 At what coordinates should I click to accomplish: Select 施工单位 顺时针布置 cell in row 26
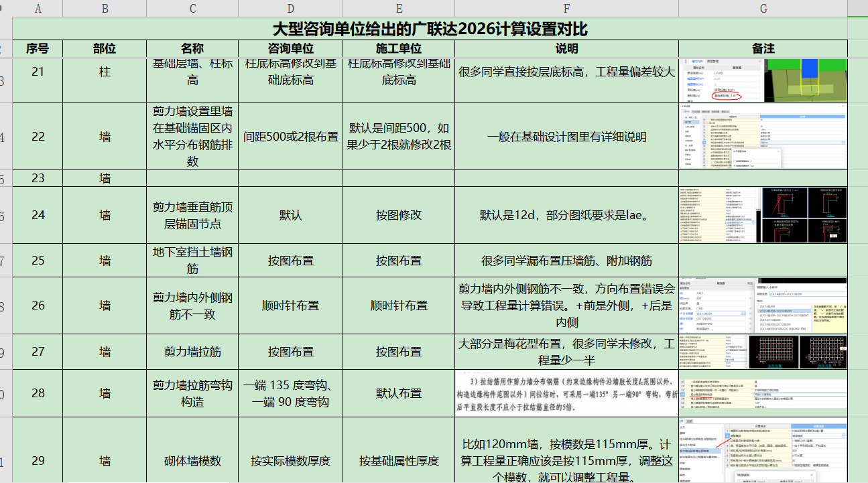pyautogui.click(x=399, y=305)
